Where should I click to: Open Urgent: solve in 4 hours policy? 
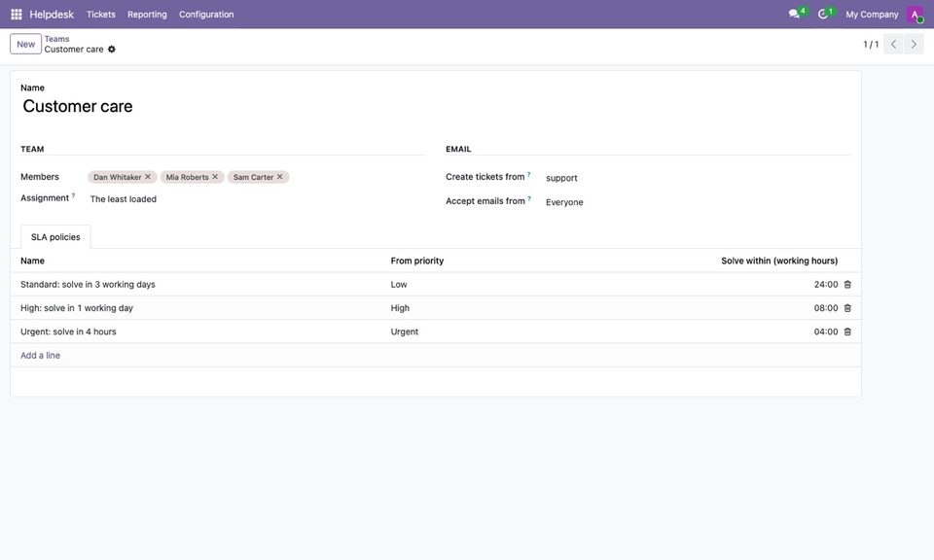tap(68, 332)
